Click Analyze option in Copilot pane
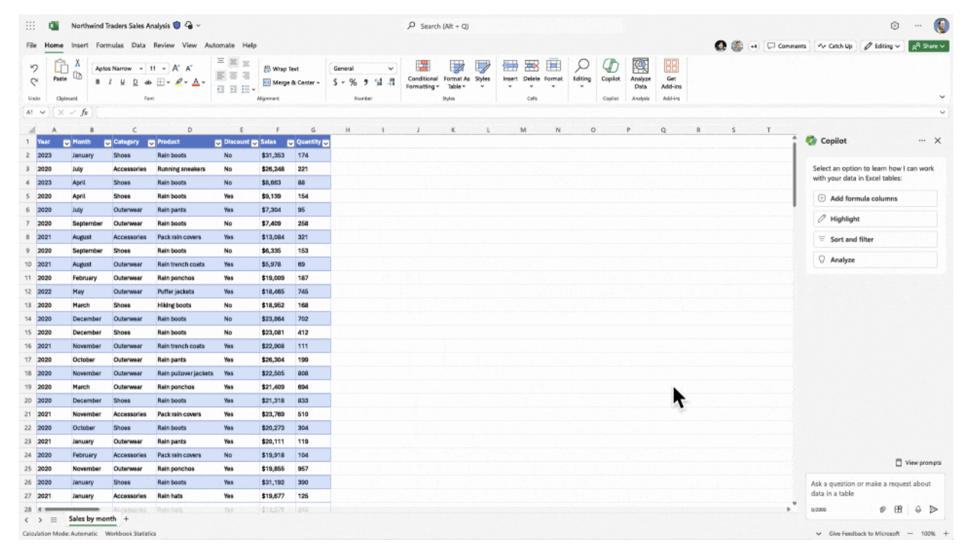The height and width of the screenshot is (560, 972). pos(875,260)
